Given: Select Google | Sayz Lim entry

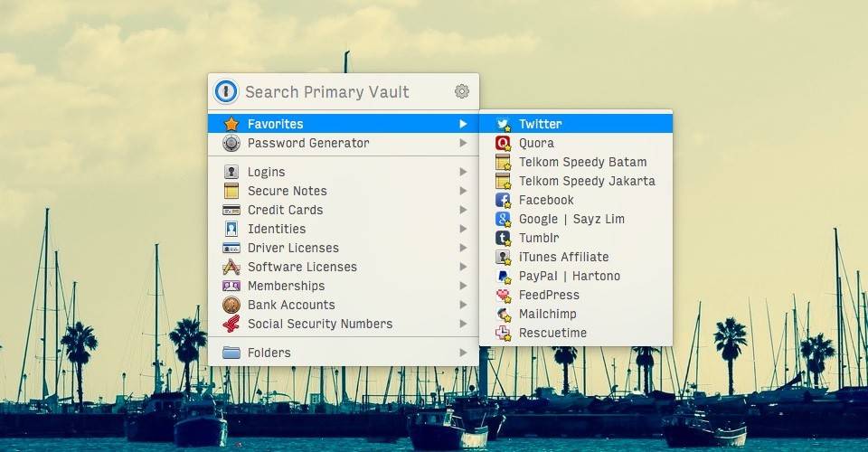Looking at the screenshot, I should [576, 219].
